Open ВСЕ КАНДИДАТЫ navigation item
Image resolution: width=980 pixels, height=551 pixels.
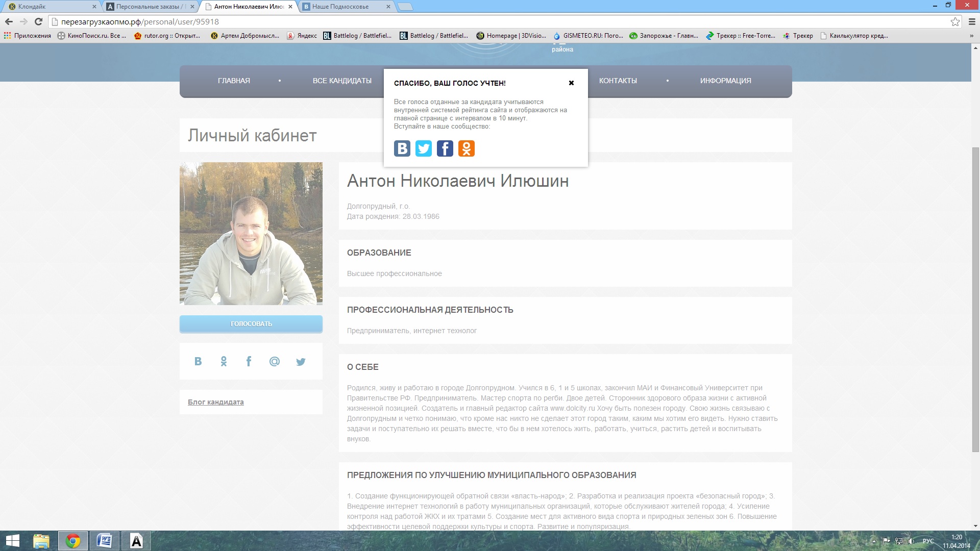point(342,81)
